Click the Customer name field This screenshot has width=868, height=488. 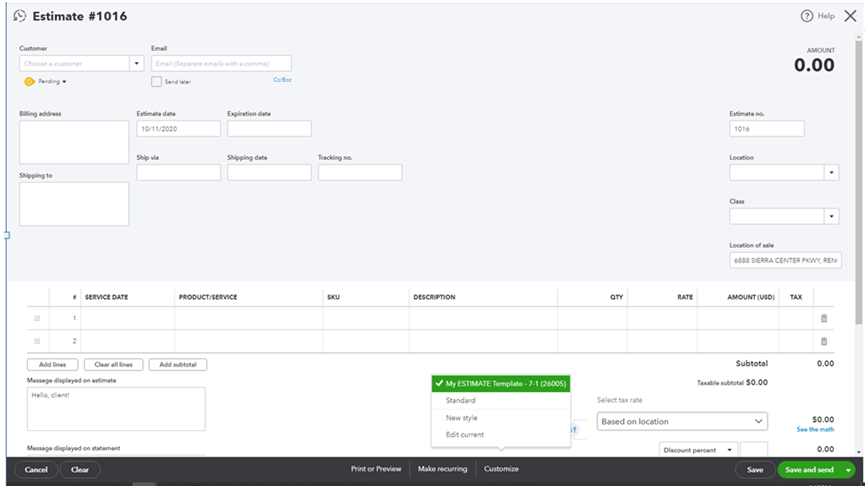[75, 64]
